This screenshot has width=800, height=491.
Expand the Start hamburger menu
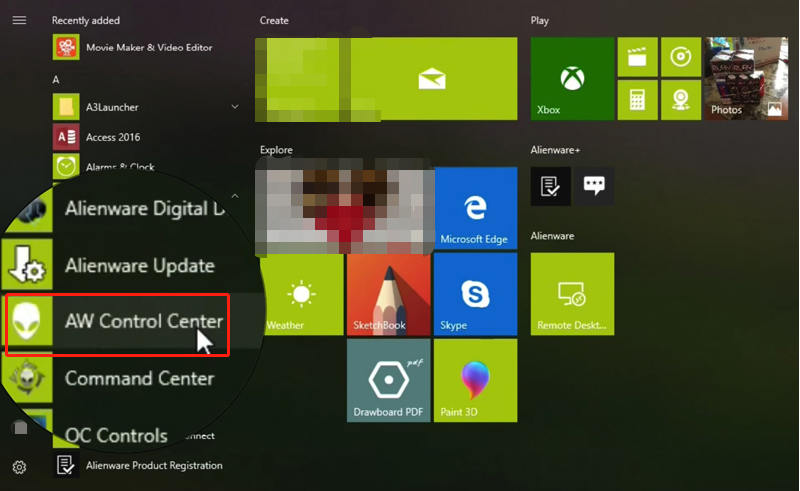[19, 20]
